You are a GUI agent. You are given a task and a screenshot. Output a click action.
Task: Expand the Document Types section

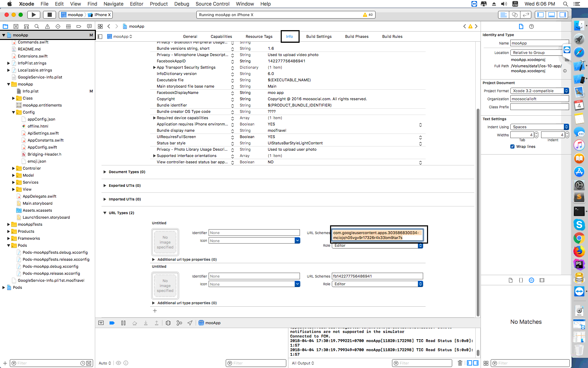click(105, 172)
